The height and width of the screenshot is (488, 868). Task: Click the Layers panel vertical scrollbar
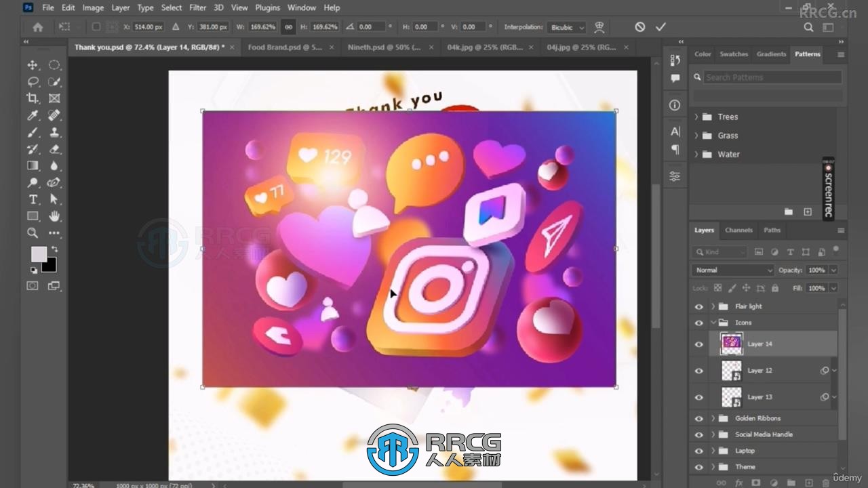click(843, 374)
